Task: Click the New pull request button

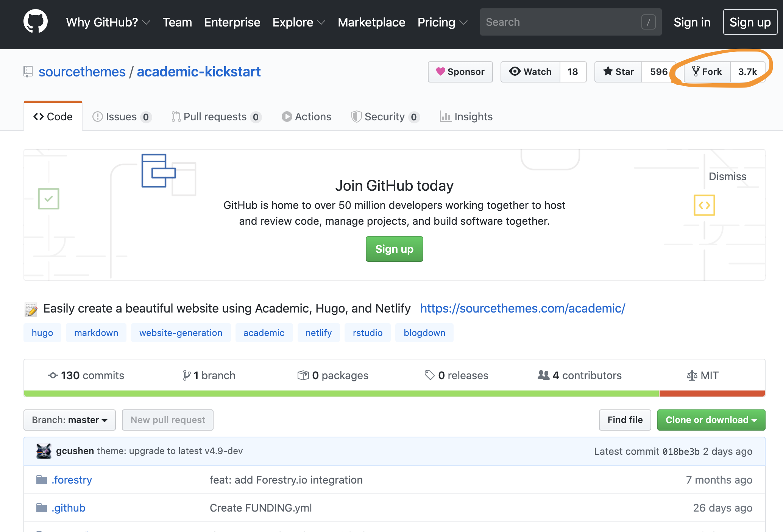Action: [x=168, y=420]
